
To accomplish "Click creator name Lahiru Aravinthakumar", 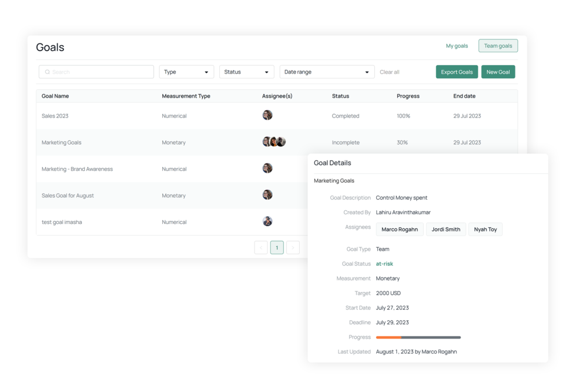I will [x=403, y=212].
